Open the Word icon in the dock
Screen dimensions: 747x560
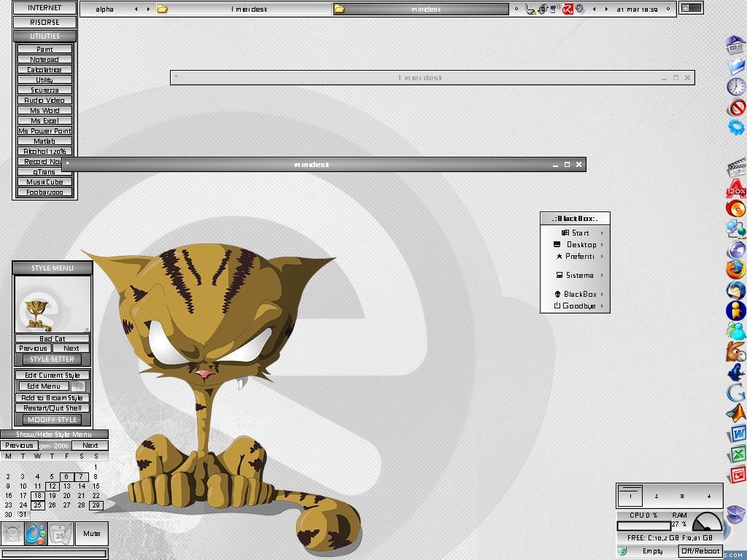click(737, 435)
